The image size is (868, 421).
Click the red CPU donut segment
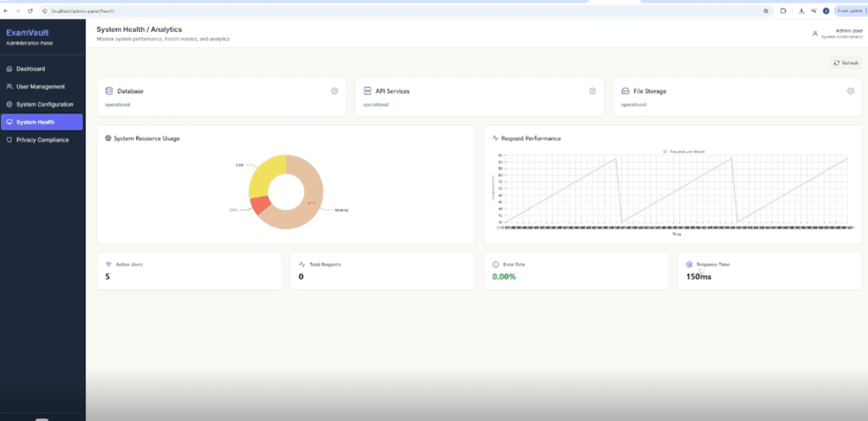point(260,205)
